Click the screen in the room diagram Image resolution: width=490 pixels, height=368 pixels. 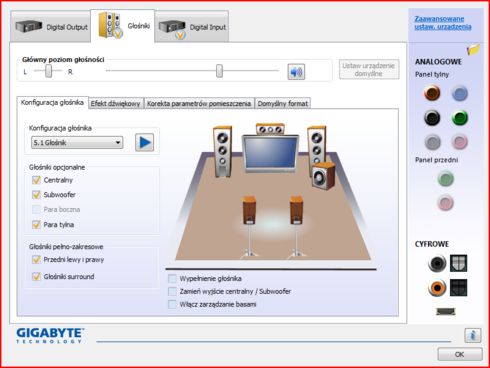(x=270, y=153)
